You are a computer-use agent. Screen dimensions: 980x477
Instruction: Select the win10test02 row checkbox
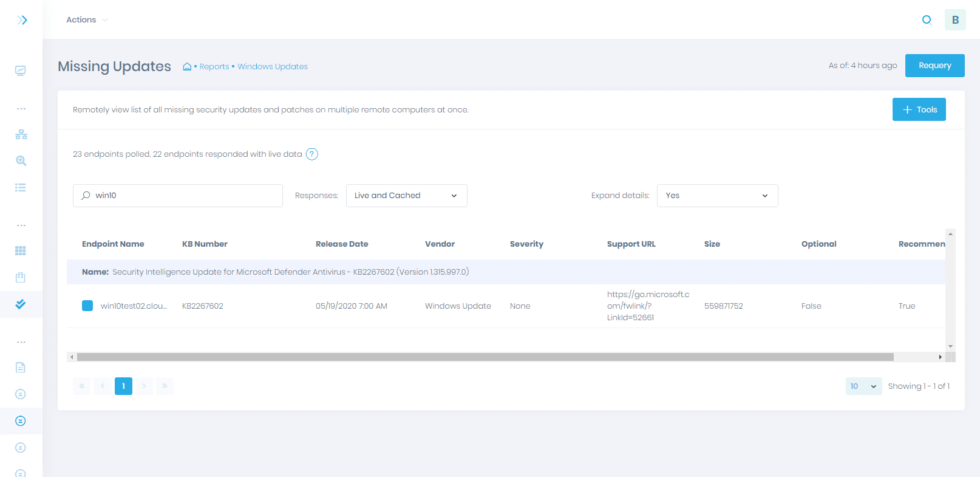click(x=87, y=306)
